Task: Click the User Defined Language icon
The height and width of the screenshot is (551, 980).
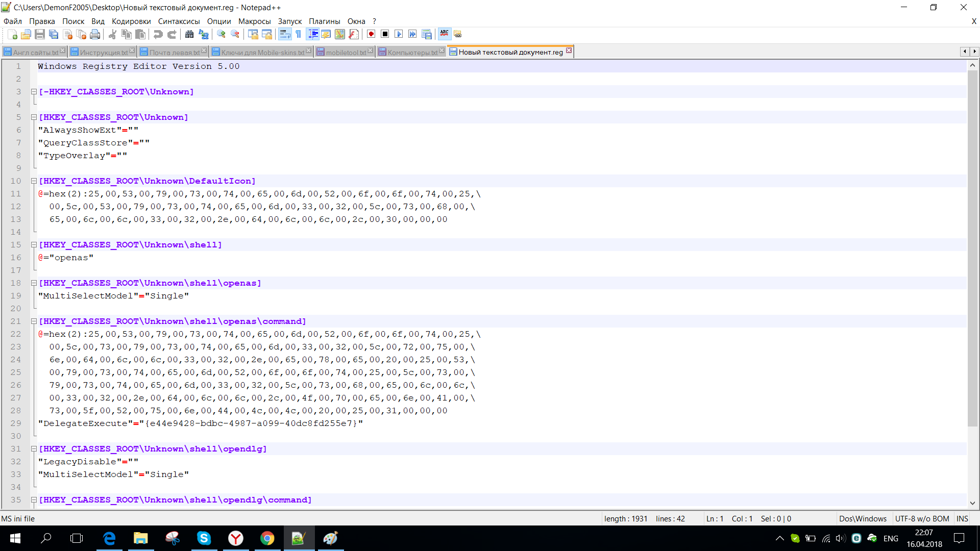Action: click(326, 34)
